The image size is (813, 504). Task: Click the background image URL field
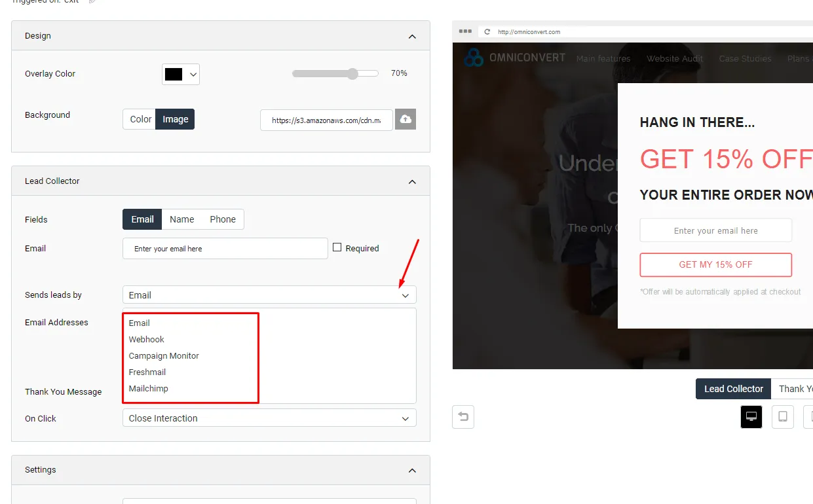point(326,120)
